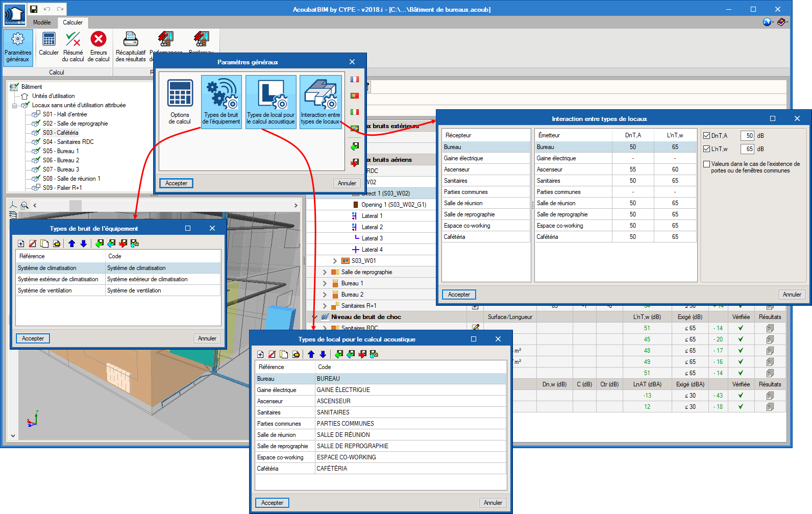Cancel the Paramètres généraux dialog
Screen dimensions: 812x514
click(x=347, y=183)
